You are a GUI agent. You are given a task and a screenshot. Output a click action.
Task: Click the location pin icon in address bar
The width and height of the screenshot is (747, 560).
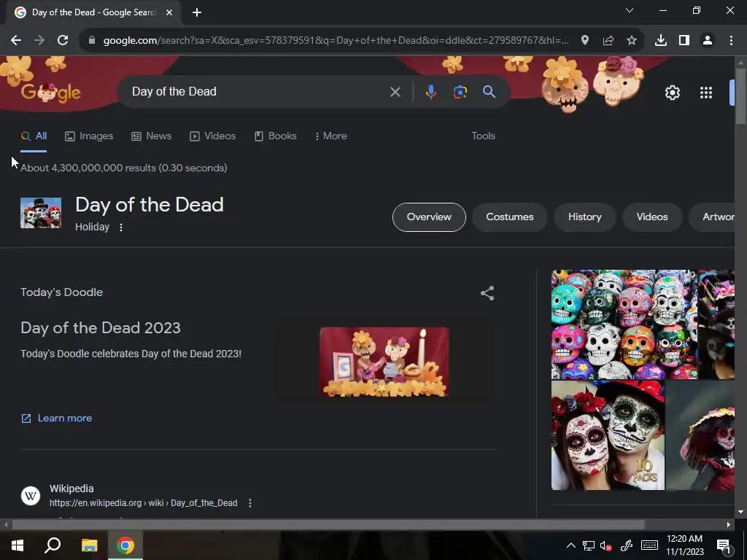tap(584, 41)
